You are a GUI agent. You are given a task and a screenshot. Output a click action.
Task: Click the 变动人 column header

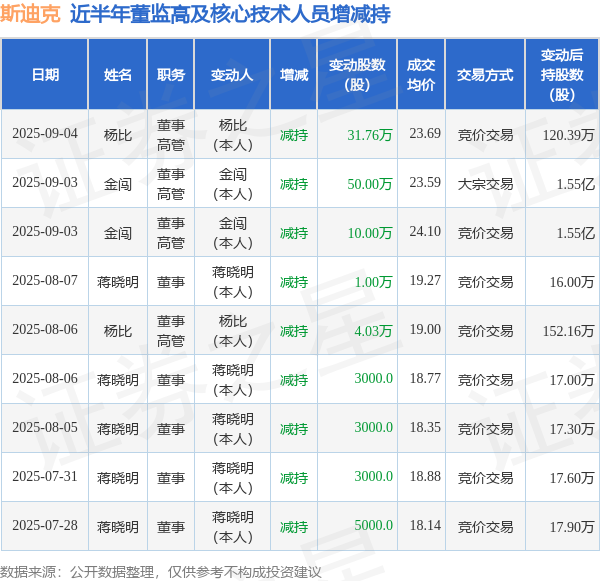(x=232, y=75)
